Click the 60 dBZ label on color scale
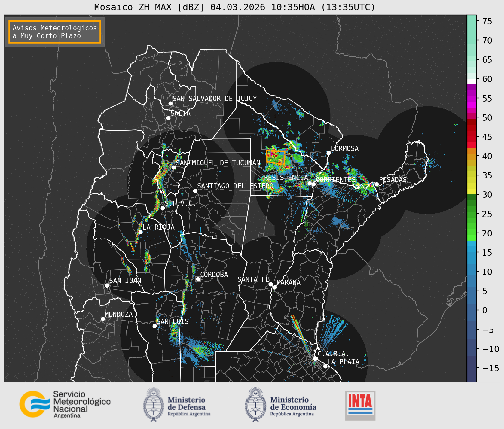The height and width of the screenshot is (429, 504). pyautogui.click(x=487, y=79)
